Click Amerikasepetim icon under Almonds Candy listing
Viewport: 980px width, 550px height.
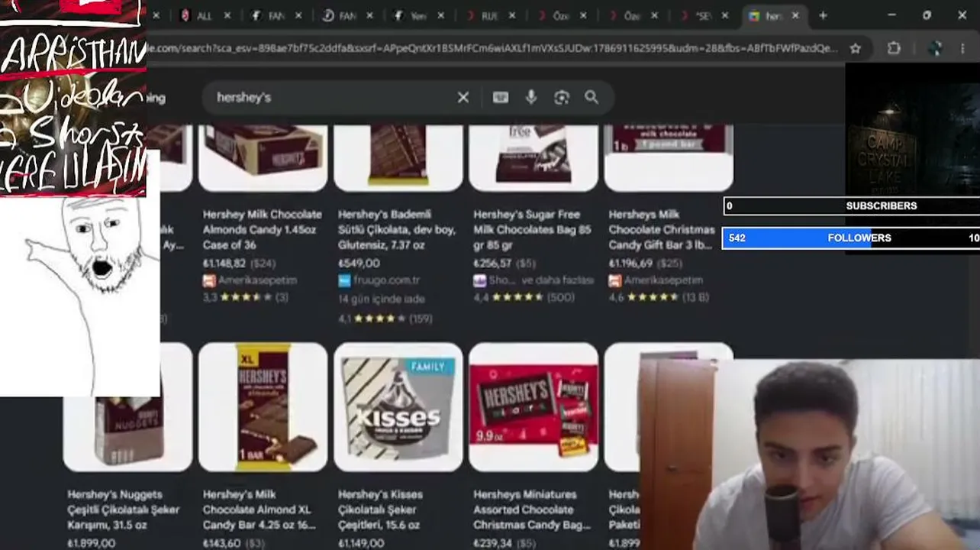point(209,280)
